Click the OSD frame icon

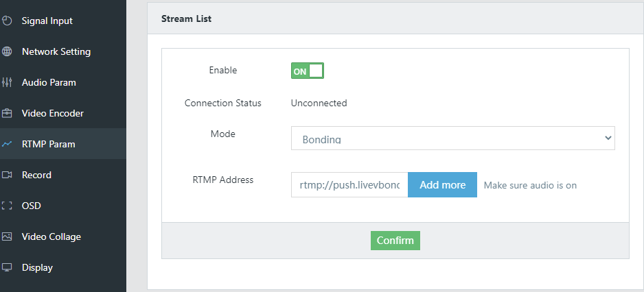8,206
